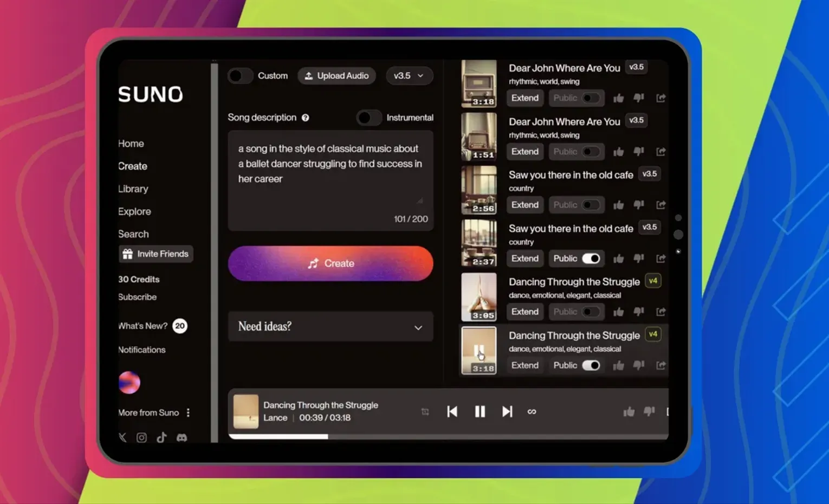Viewport: 829px width, 504px height.
Task: Navigate to Explore in the sidebar
Action: [x=134, y=212]
